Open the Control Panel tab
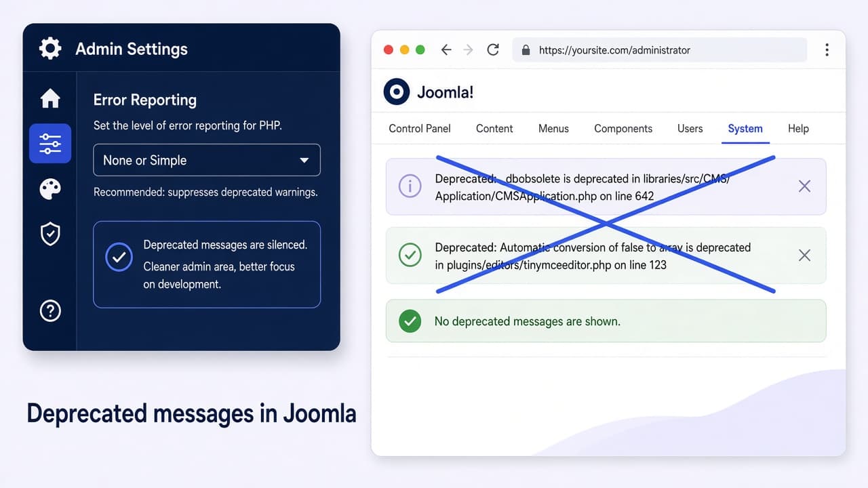This screenshot has height=488, width=868. [420, 129]
